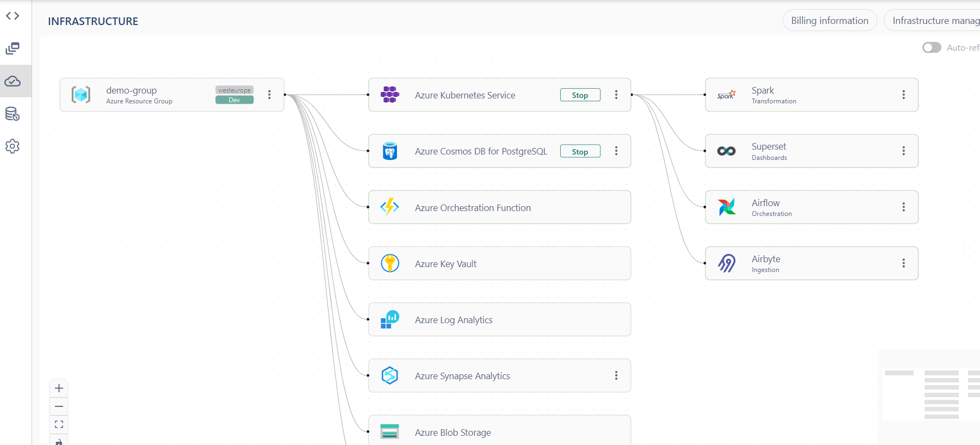Viewport: 980px width, 445px height.
Task: Click the Azure Key Vault key icon
Action: click(390, 263)
